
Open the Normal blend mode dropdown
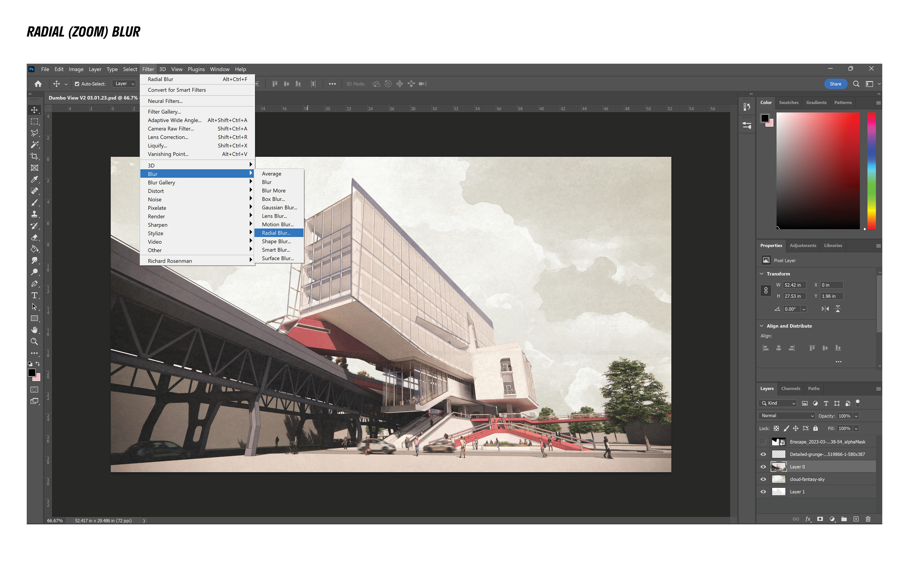787,416
